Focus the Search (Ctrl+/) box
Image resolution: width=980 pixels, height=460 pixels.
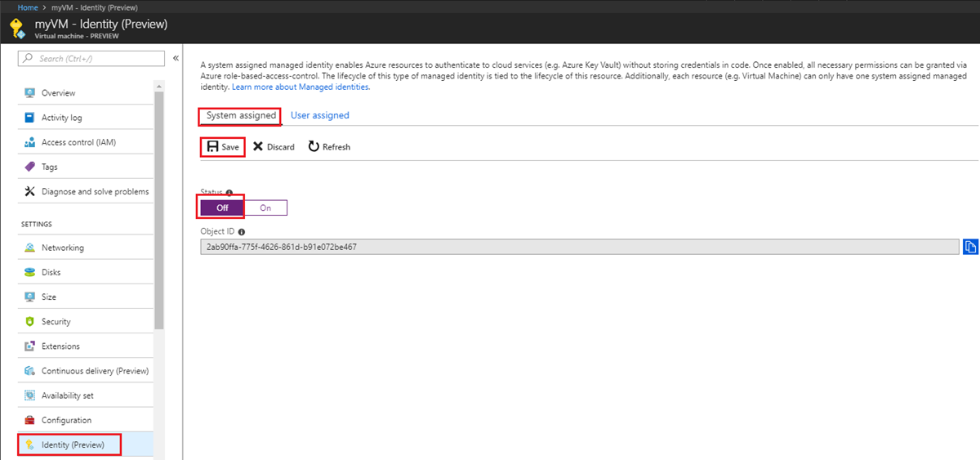[91, 58]
